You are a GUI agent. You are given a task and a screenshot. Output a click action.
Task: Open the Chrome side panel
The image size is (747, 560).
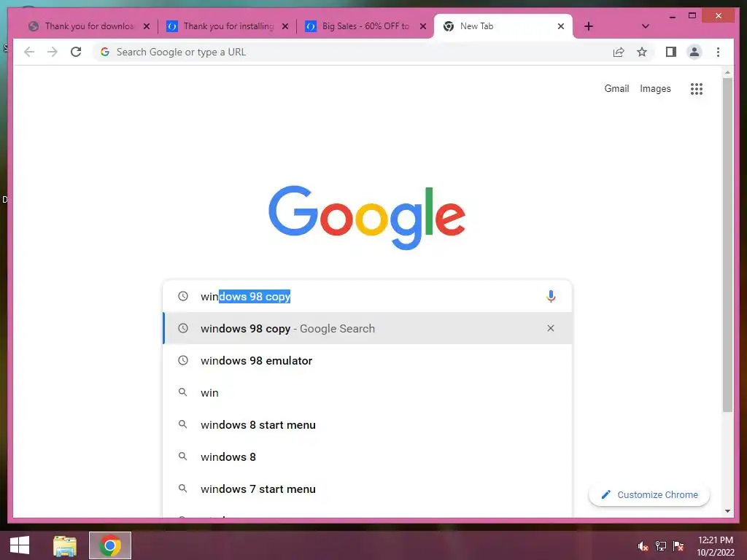[x=671, y=52]
